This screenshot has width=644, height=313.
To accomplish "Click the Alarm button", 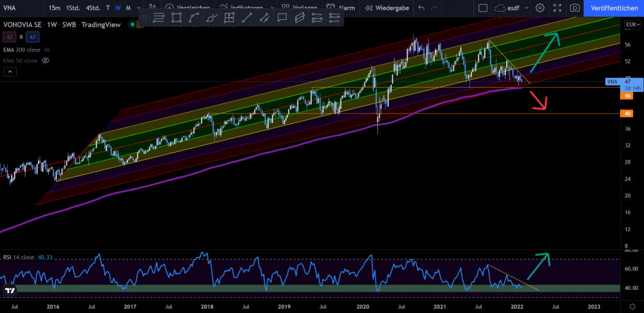I will [x=341, y=8].
